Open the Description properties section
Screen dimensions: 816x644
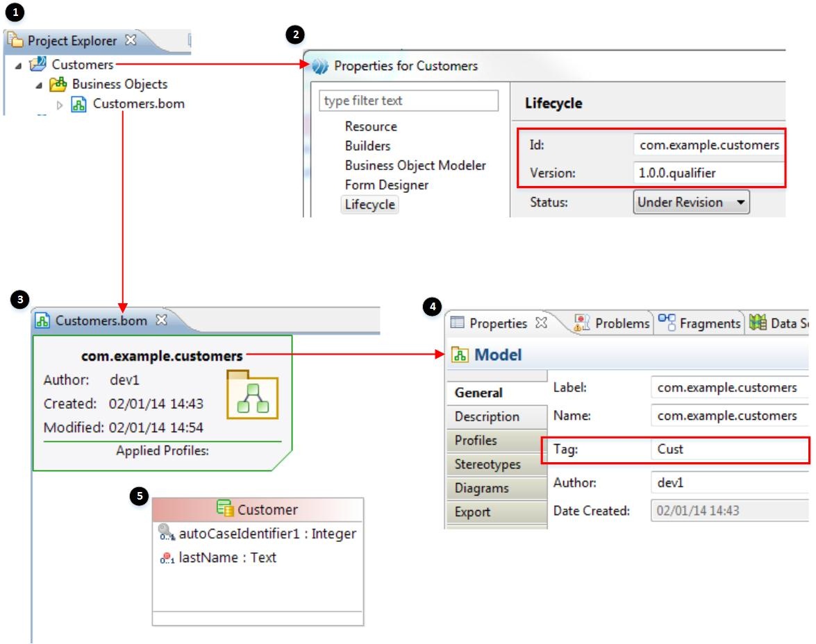click(497, 416)
